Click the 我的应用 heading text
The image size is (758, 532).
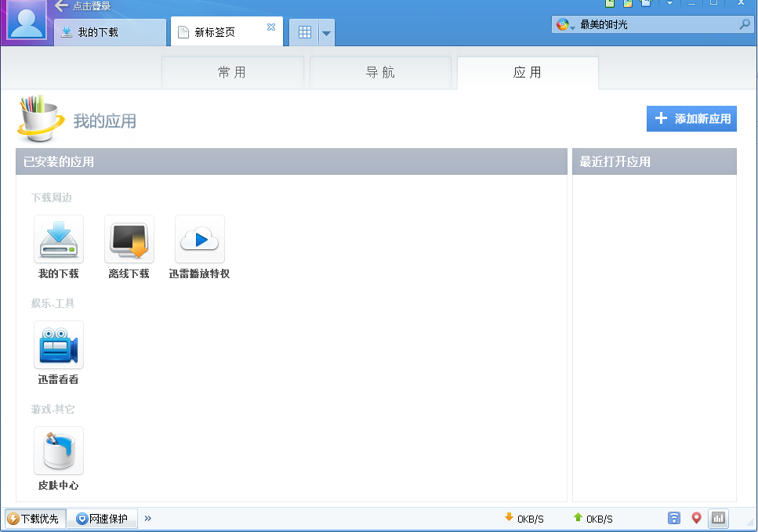coord(105,121)
